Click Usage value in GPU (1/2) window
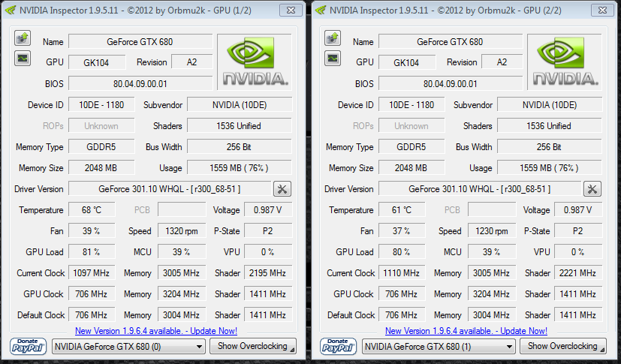Image resolution: width=621 pixels, height=364 pixels. [240, 168]
